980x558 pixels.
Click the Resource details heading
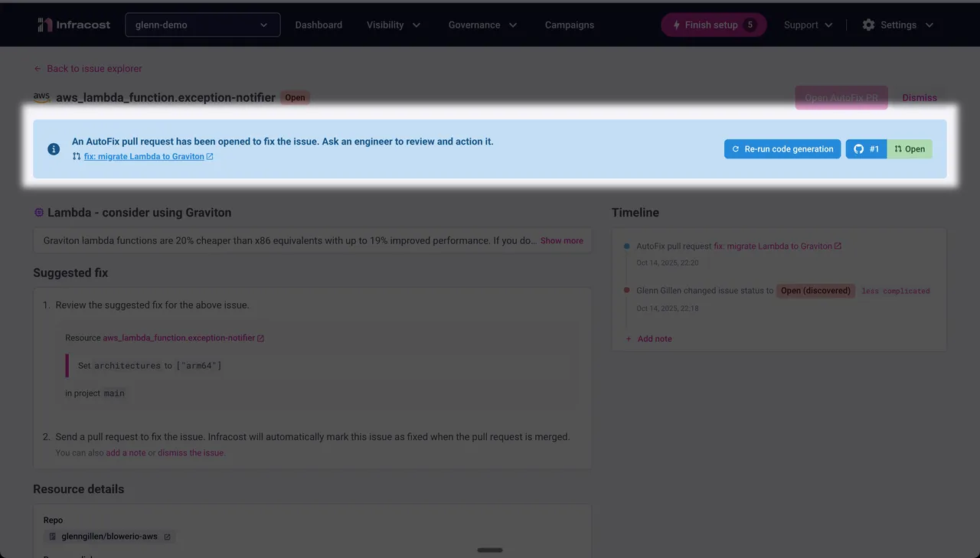78,489
